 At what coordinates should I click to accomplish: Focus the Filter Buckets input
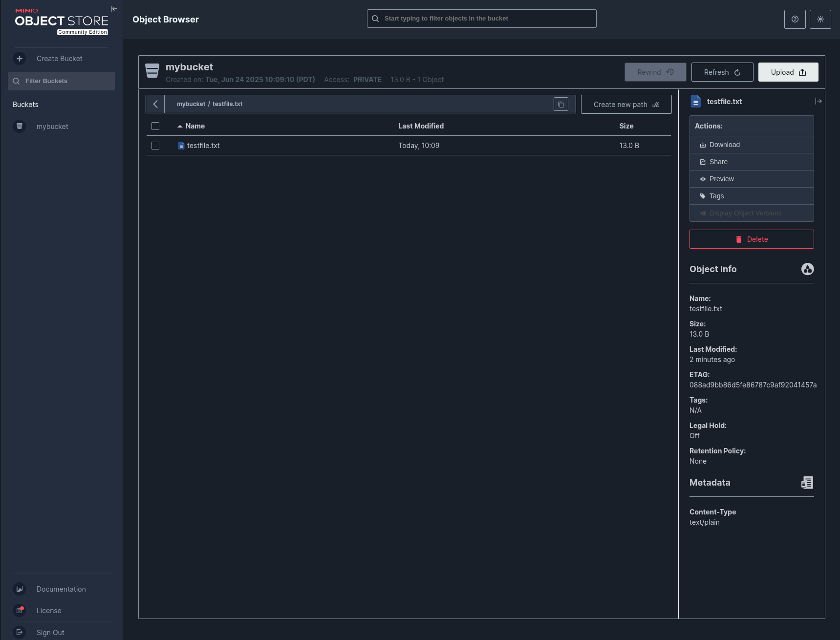tap(62, 81)
